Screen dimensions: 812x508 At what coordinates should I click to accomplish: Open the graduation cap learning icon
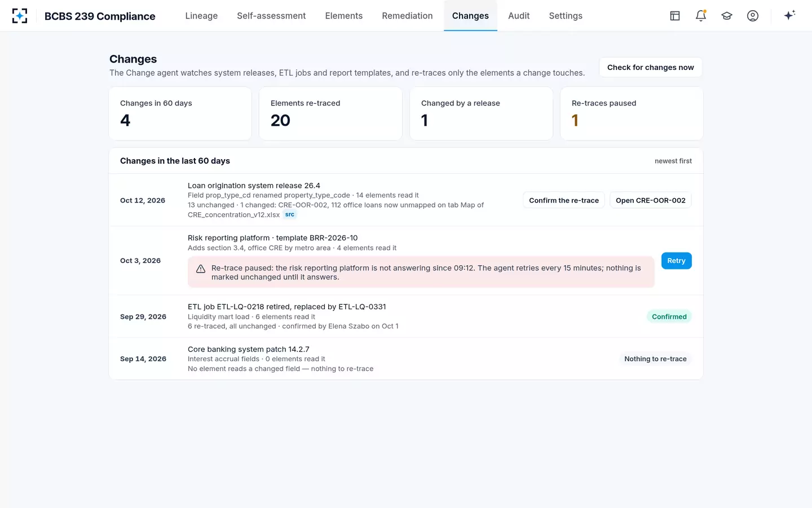click(x=727, y=16)
